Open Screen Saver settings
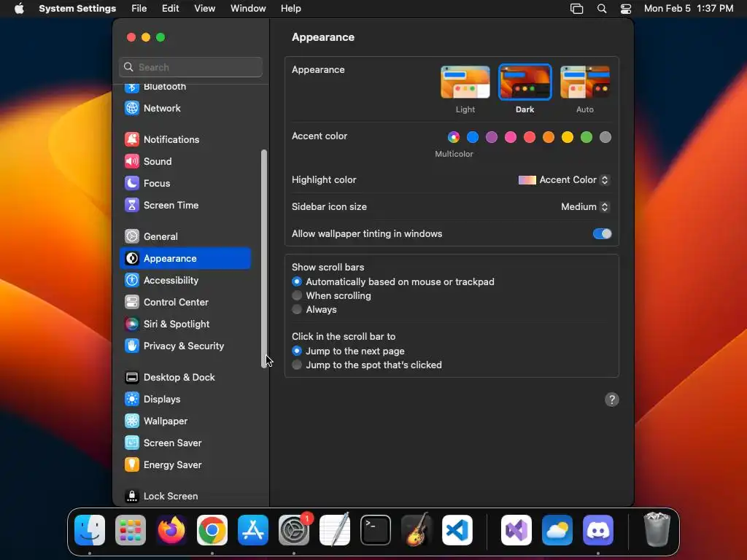The height and width of the screenshot is (560, 747). tap(185, 443)
